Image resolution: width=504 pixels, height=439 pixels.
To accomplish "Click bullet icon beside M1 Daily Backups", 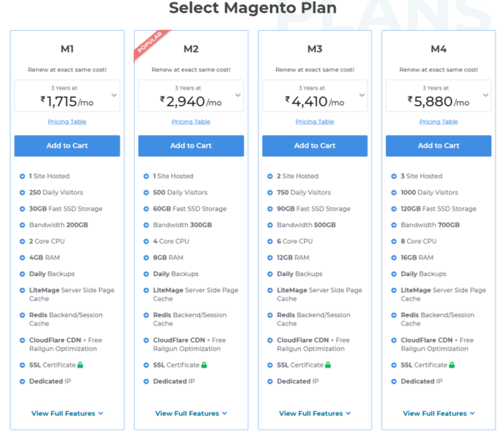I will pyautogui.click(x=22, y=274).
